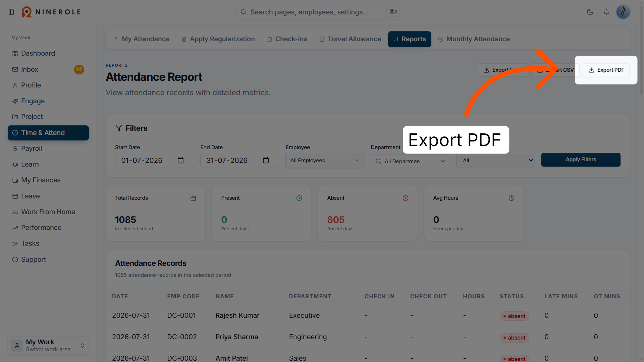Screen dimensions: 644x362
Task: Click the Export PDF button
Action: tap(606, 70)
